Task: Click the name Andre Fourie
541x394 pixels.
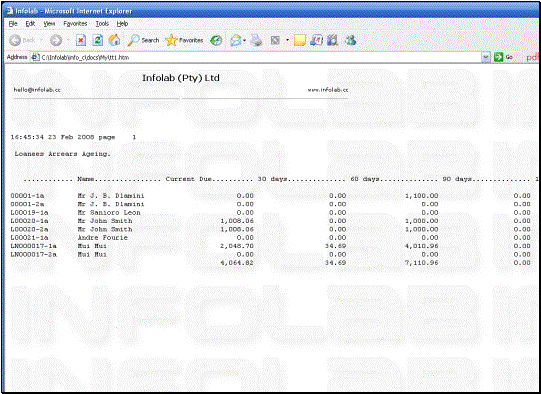Action: point(102,238)
